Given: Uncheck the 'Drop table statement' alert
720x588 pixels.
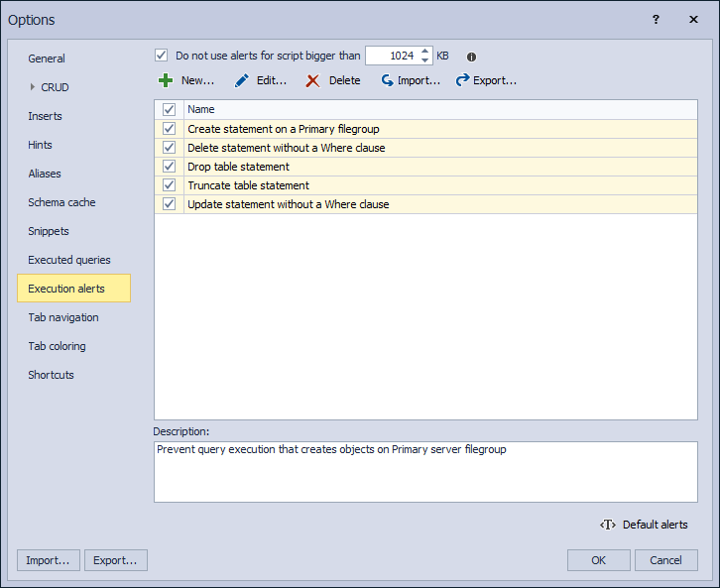Looking at the screenshot, I should tap(169, 167).
